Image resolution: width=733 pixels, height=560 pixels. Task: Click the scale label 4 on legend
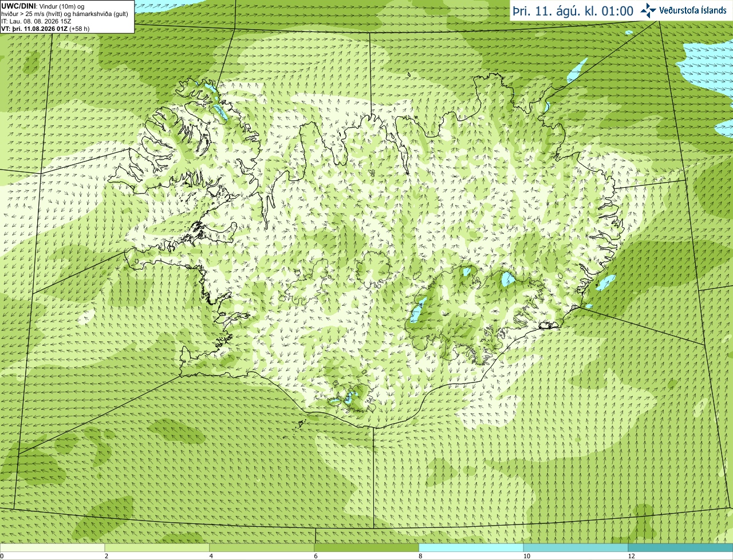[211, 556]
